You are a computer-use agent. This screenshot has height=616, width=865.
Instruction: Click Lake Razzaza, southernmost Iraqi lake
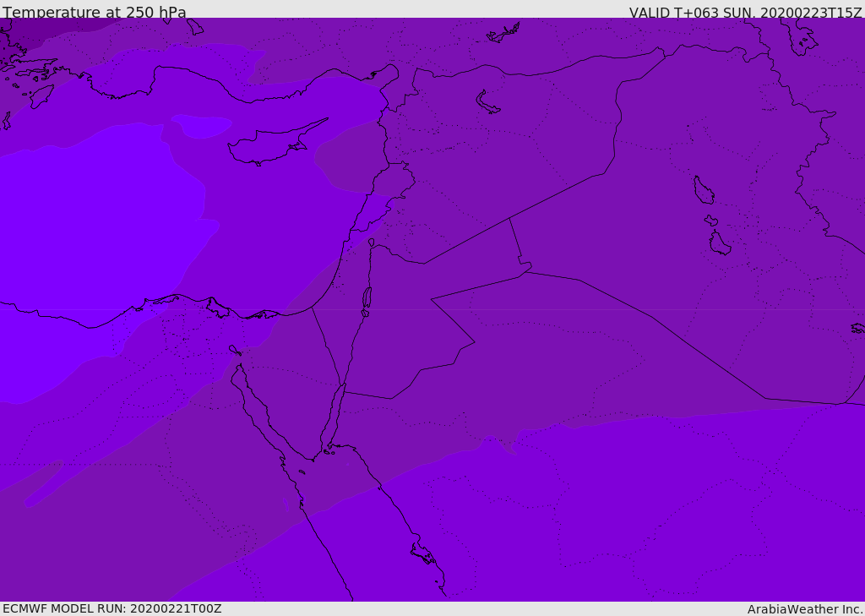(719, 243)
